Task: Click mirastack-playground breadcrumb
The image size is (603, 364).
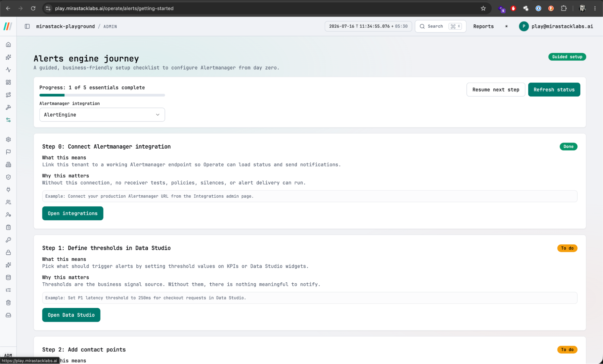Action: (65, 27)
